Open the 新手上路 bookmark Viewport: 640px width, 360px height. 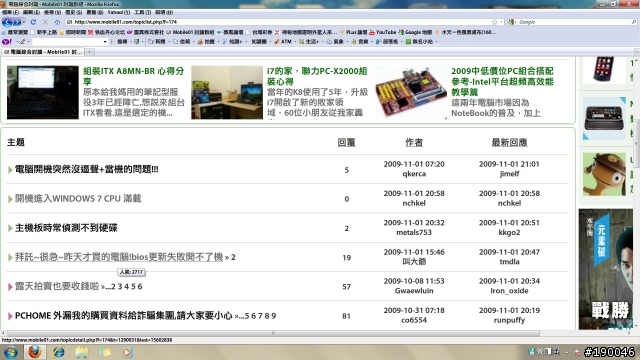[44, 32]
